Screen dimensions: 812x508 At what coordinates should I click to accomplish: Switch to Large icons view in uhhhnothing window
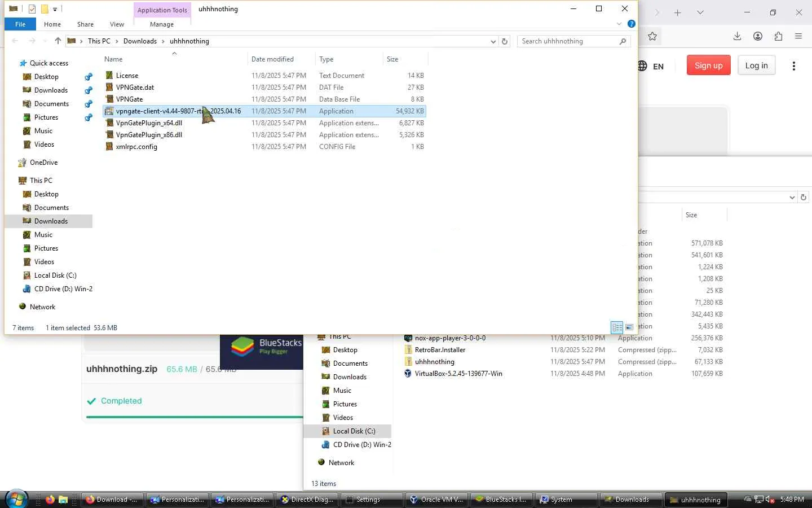[629, 327]
